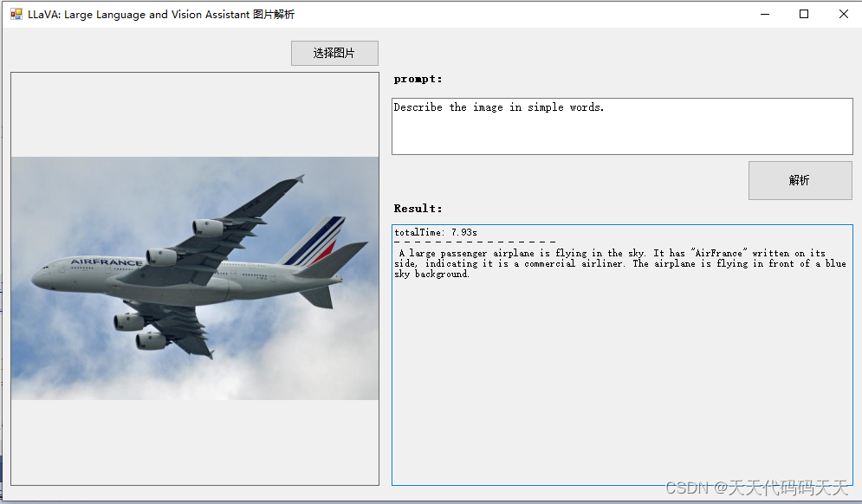This screenshot has width=862, height=504.
Task: Minimize the LLaVA application window
Action: point(766,14)
